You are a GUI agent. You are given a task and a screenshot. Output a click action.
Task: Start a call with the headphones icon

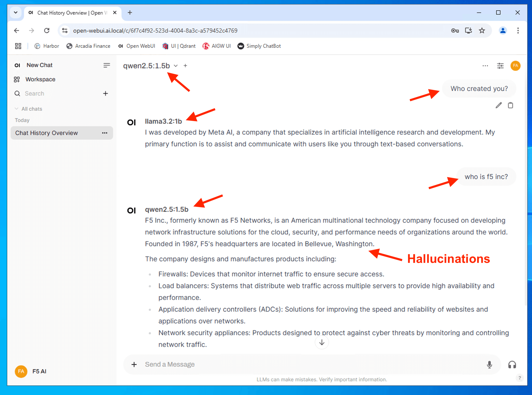pos(512,365)
